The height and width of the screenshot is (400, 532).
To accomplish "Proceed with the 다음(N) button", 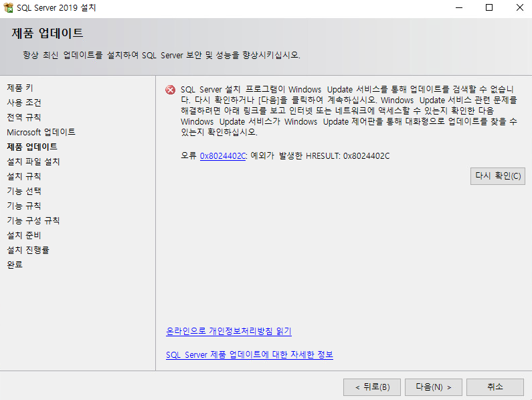I will (x=433, y=387).
